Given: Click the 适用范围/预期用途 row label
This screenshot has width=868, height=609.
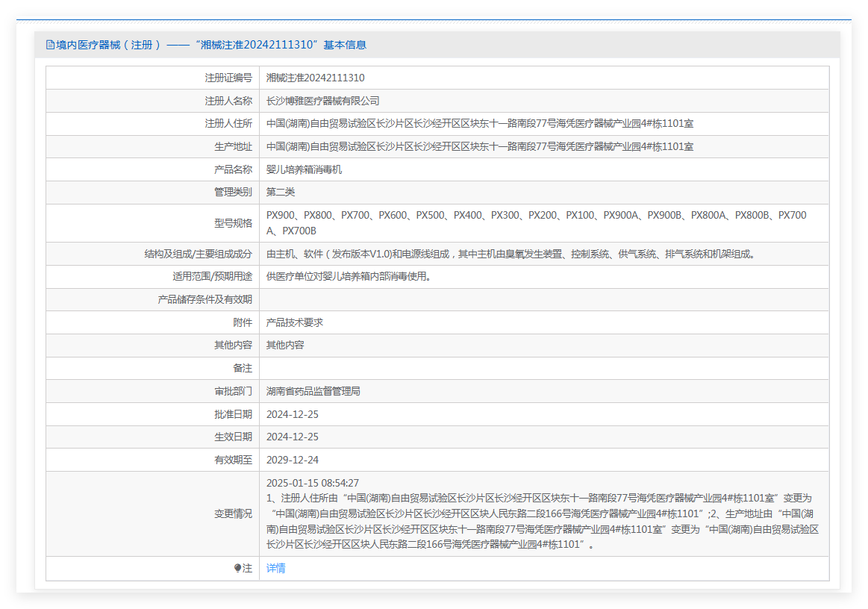Looking at the screenshot, I should point(212,276).
